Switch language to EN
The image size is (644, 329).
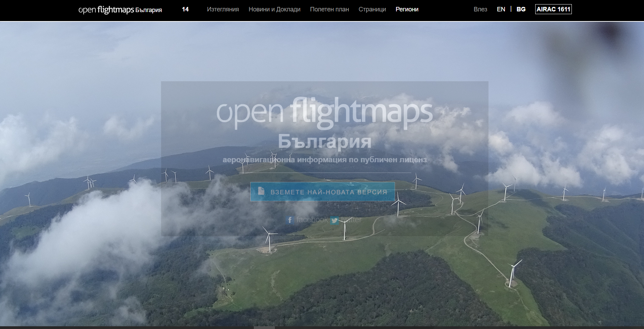pyautogui.click(x=501, y=9)
